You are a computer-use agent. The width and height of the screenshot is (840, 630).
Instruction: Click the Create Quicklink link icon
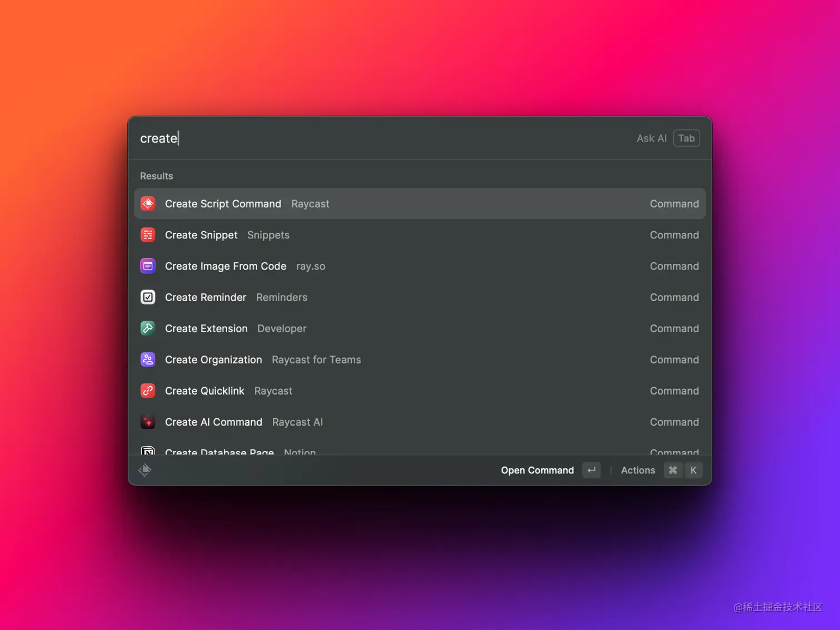(148, 391)
